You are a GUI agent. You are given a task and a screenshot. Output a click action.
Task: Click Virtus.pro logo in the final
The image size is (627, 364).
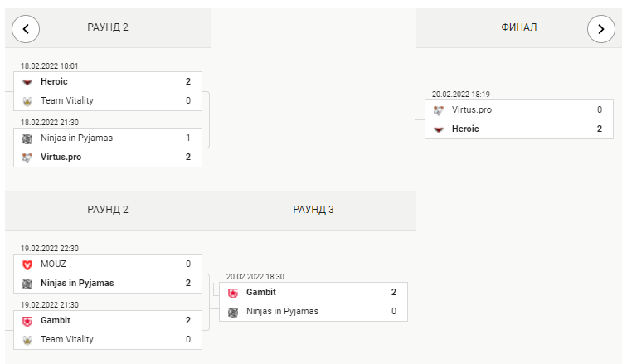click(x=439, y=110)
